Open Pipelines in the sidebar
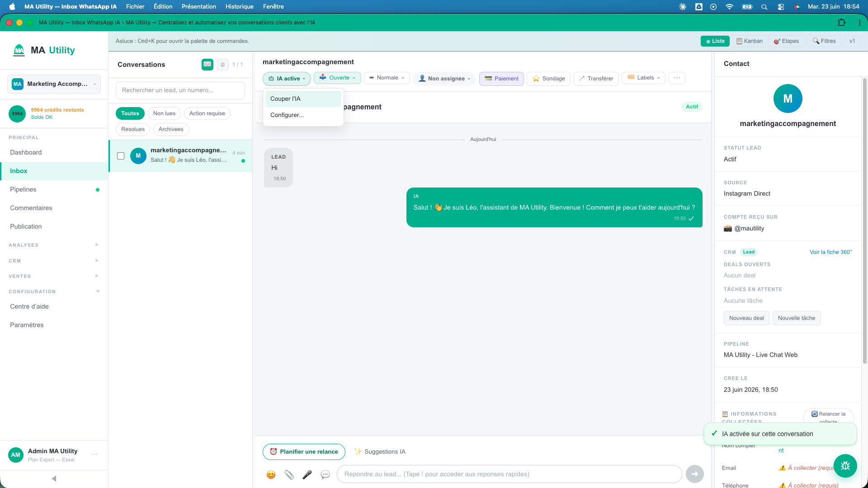This screenshot has width=868, height=488. (54, 190)
